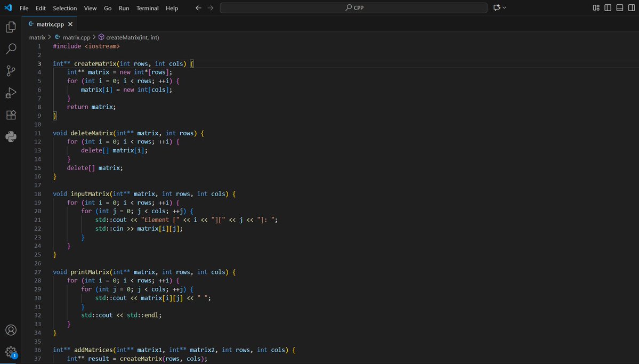639x364 pixels.
Task: Click line number 18 in the gutter
Action: (x=38, y=193)
